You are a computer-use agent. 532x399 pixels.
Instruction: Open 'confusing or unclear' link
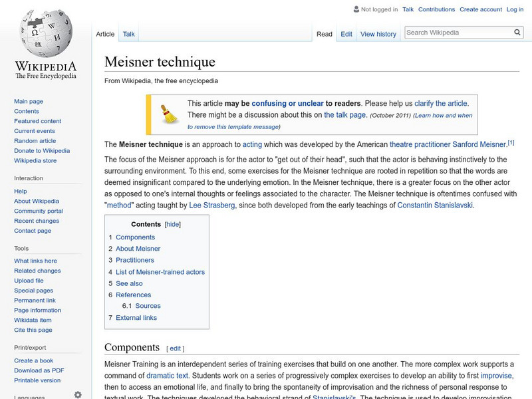pyautogui.click(x=287, y=103)
